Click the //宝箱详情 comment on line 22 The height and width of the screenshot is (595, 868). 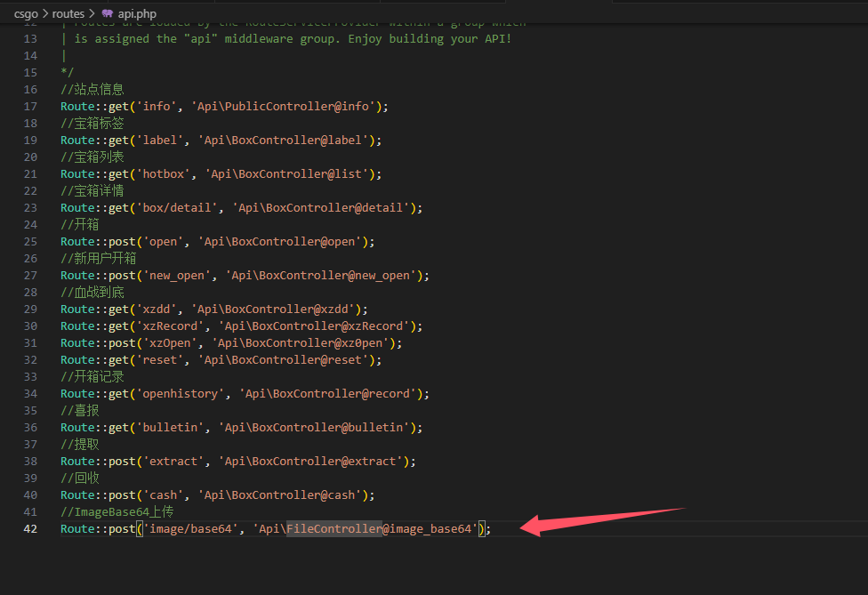coord(92,191)
